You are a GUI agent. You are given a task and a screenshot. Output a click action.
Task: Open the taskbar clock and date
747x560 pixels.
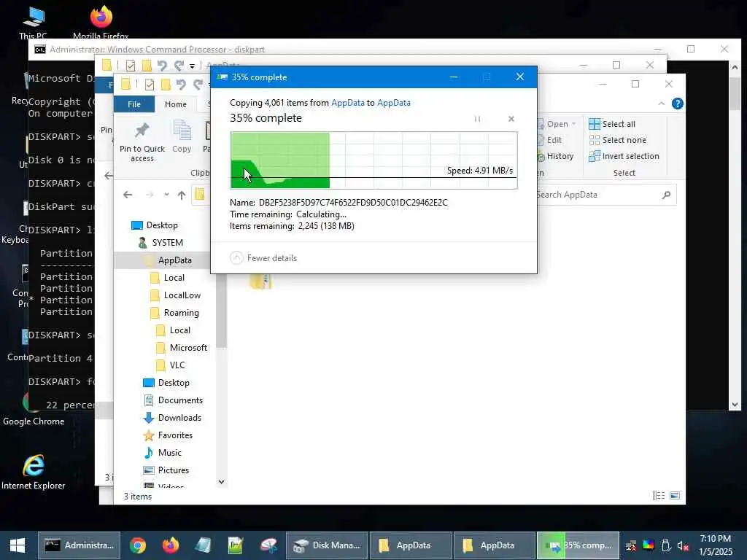[x=716, y=545]
